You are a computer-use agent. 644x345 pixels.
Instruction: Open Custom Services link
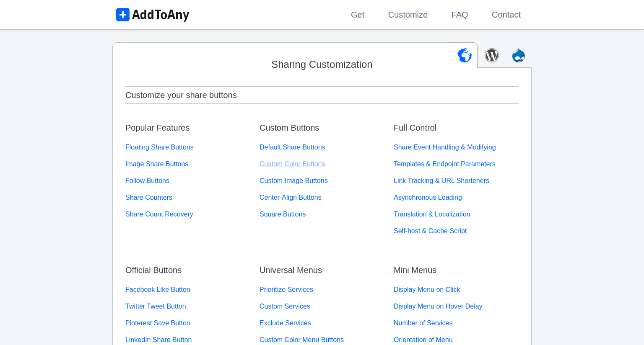click(285, 306)
